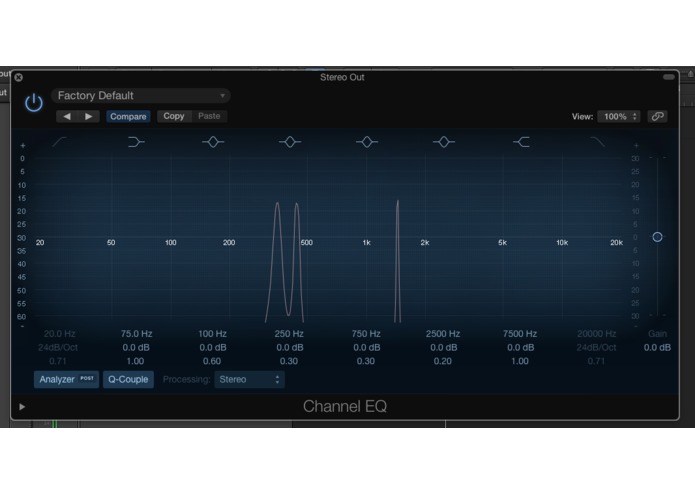Select the 250 Hz frequency value

pyautogui.click(x=289, y=334)
